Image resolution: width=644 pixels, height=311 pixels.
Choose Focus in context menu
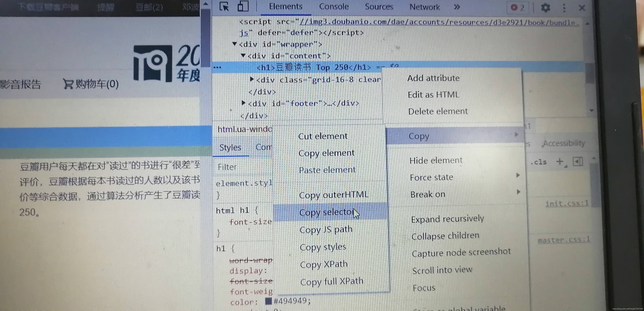tap(424, 288)
